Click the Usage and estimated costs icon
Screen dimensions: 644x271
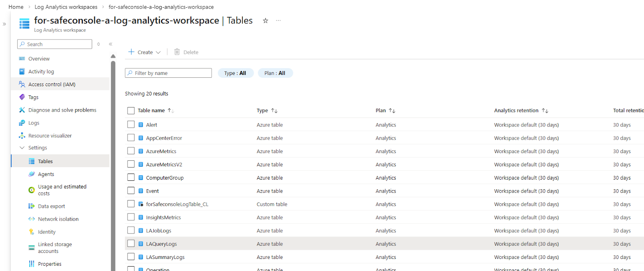point(32,190)
